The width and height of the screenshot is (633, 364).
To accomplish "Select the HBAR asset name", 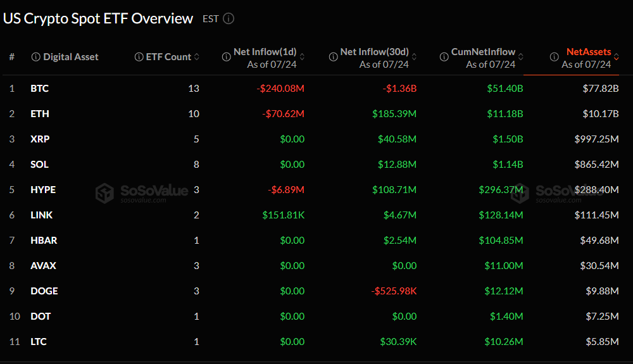I will click(x=44, y=241).
